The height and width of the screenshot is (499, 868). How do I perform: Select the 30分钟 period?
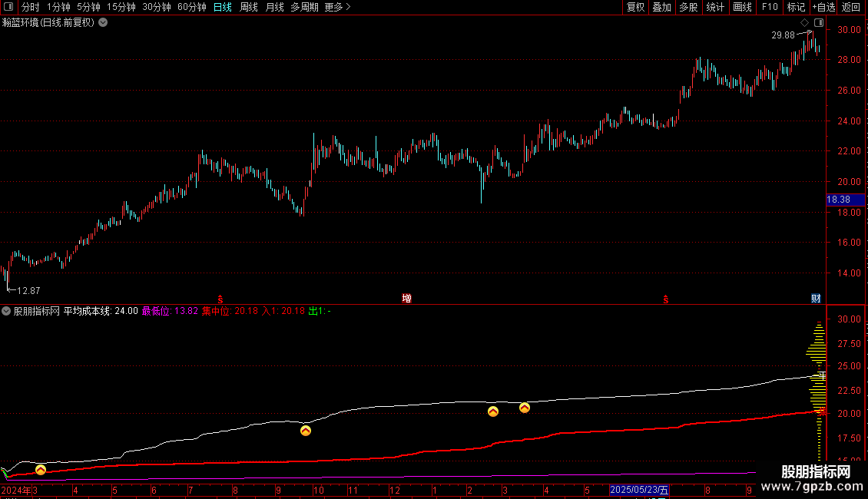157,7
